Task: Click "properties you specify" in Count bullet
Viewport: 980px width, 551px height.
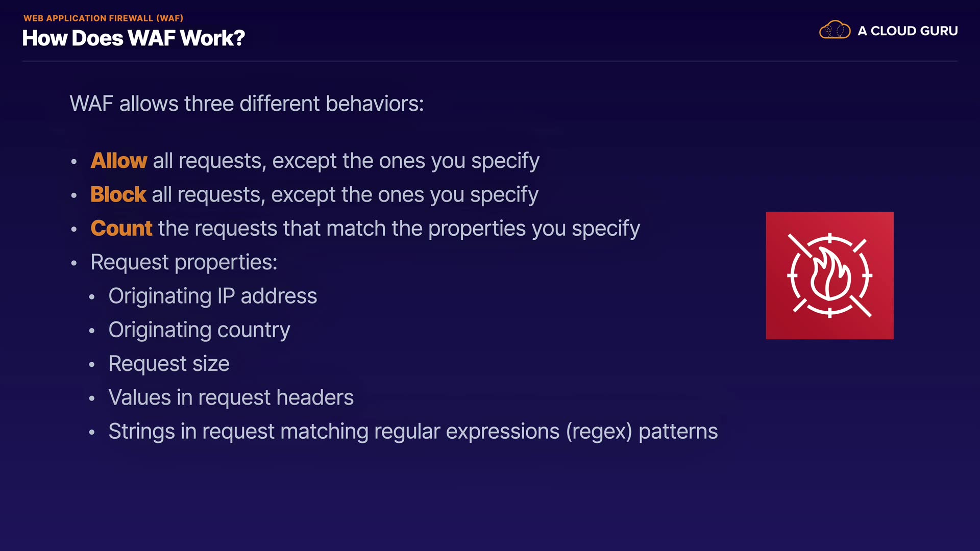Action: (x=534, y=228)
